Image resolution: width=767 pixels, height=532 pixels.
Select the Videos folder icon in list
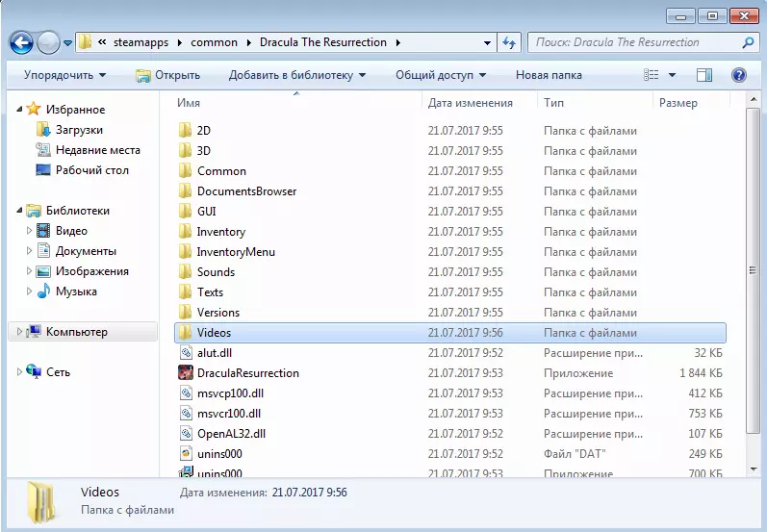(x=185, y=333)
